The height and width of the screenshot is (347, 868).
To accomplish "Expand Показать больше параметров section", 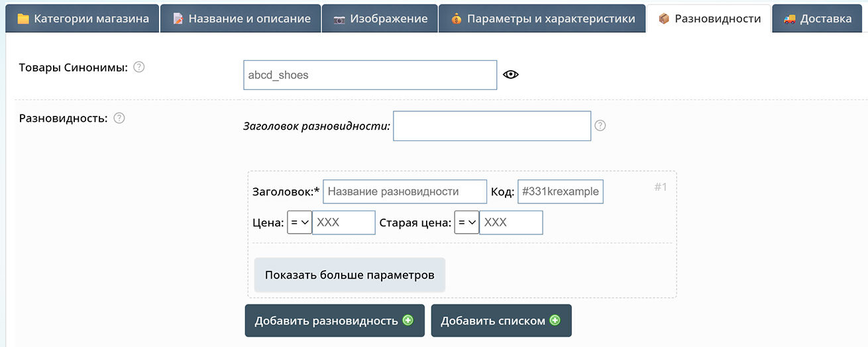I will click(x=349, y=275).
